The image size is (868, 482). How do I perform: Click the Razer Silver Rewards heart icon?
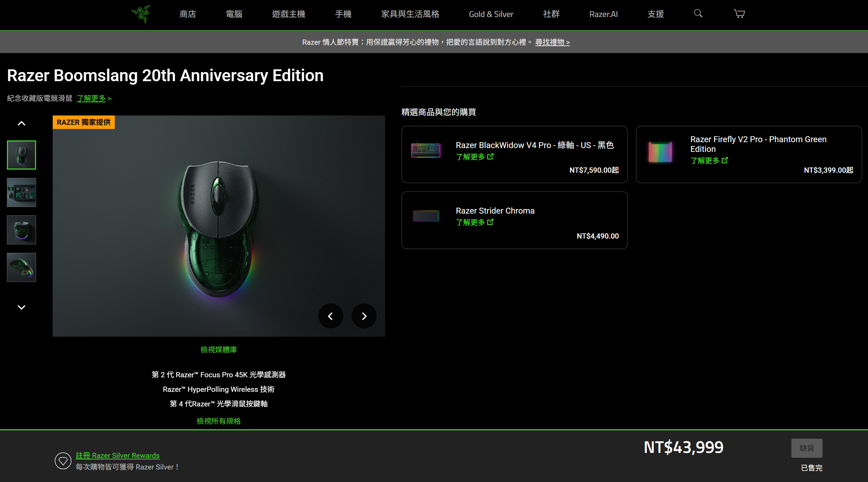point(63,461)
